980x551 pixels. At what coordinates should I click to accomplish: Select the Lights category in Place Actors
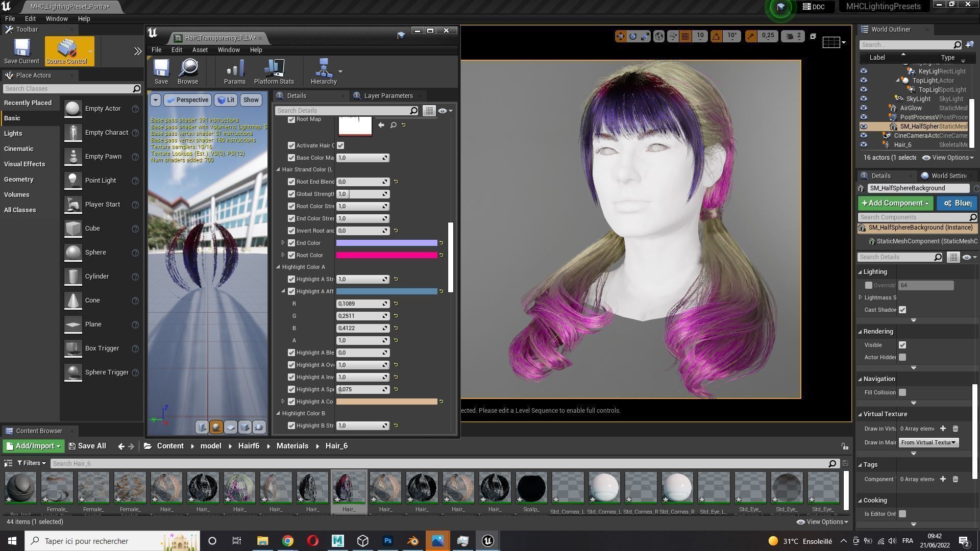[x=13, y=133]
